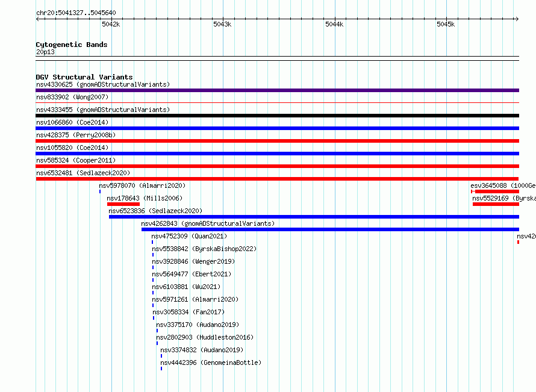This screenshot has width=536, height=392.
Task: Select the red bar under nsv6532481
Action: (277, 179)
